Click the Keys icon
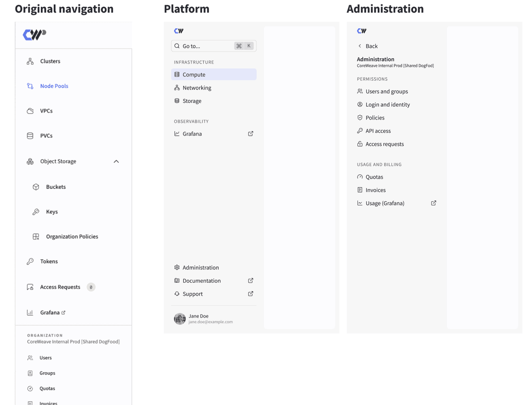The height and width of the screenshot is (405, 532). (36, 211)
